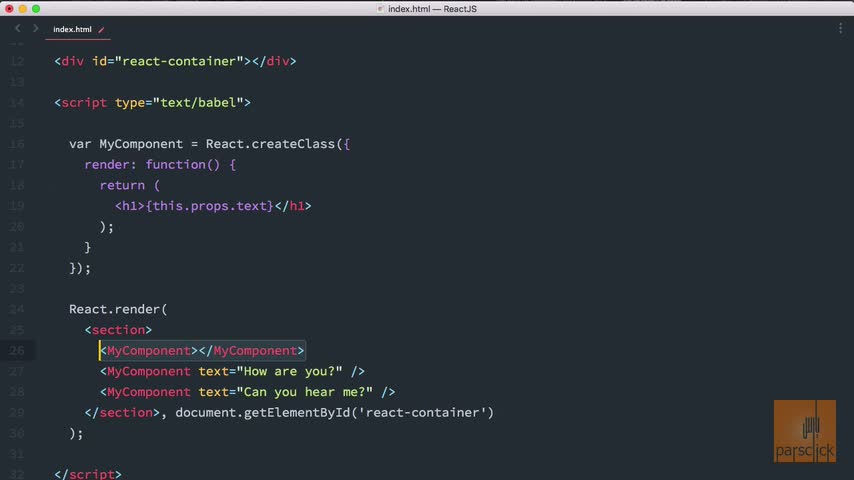Click the unsaved edit mark on the index.html tab
The width and height of the screenshot is (854, 480).
tap(101, 30)
